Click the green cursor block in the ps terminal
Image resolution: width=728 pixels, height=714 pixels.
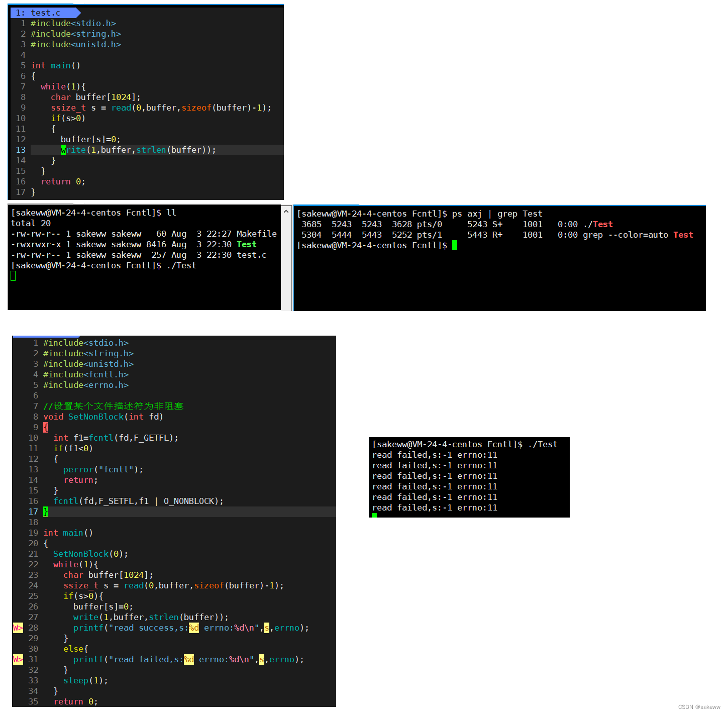tap(455, 245)
